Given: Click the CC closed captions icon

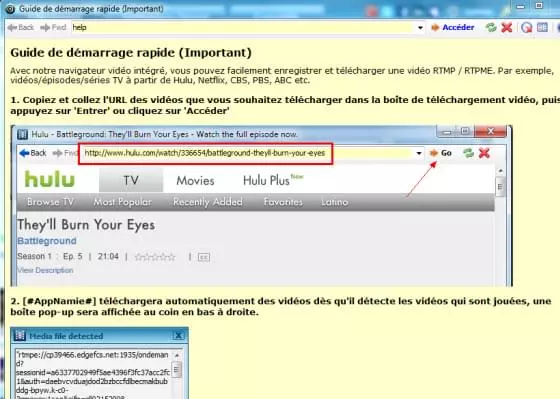Looking at the screenshot, I should click(204, 257).
